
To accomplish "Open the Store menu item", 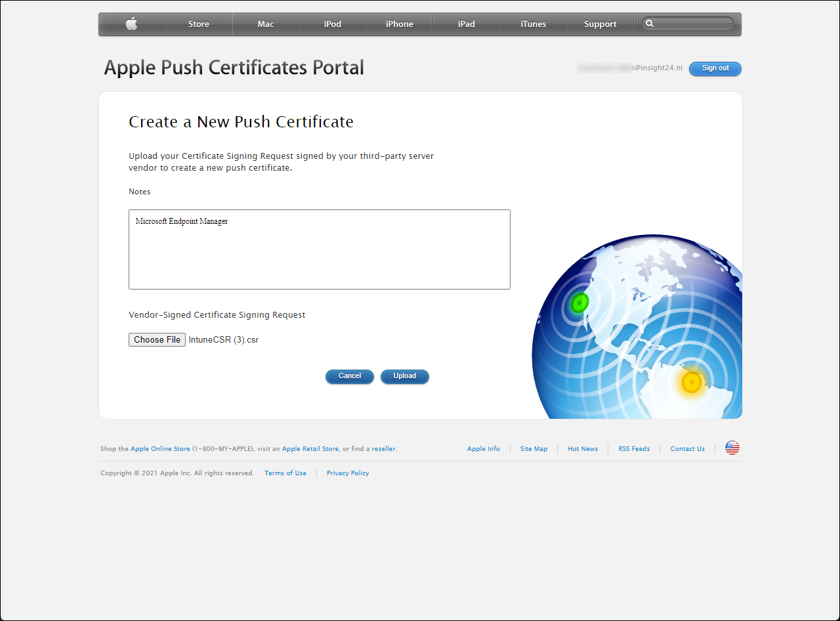I will pos(199,24).
